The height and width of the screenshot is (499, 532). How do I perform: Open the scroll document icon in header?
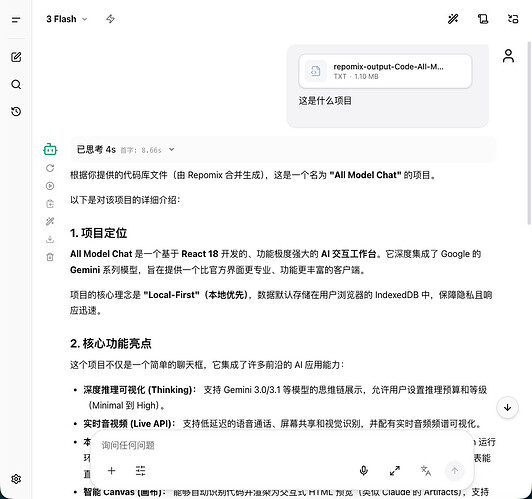pos(483,19)
